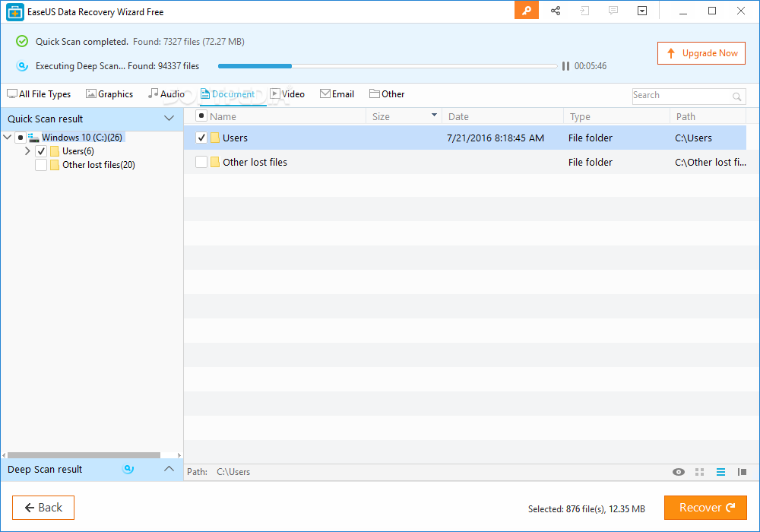The width and height of the screenshot is (760, 532).
Task: Click the Recover button
Action: (x=705, y=507)
